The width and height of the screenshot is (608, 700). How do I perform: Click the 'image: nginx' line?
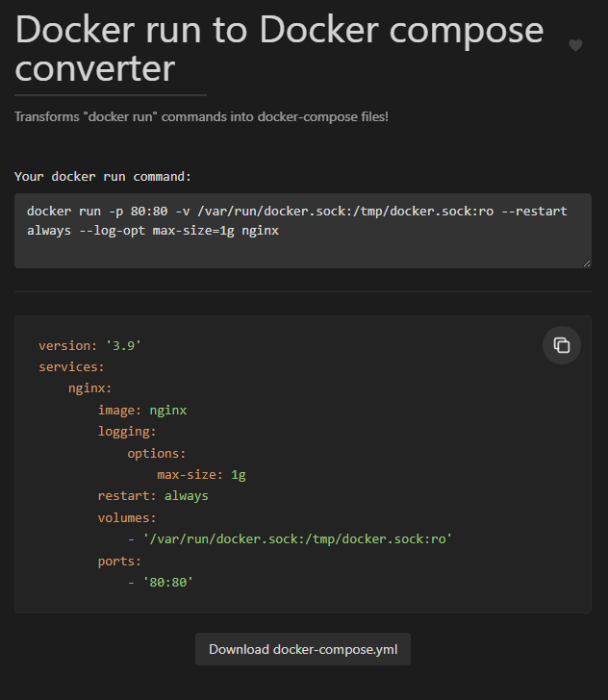142,411
